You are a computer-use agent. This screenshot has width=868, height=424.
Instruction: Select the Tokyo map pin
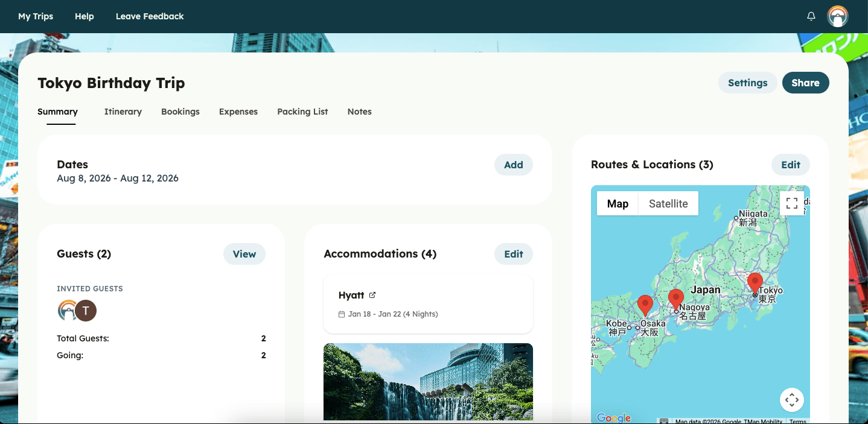[x=755, y=282]
